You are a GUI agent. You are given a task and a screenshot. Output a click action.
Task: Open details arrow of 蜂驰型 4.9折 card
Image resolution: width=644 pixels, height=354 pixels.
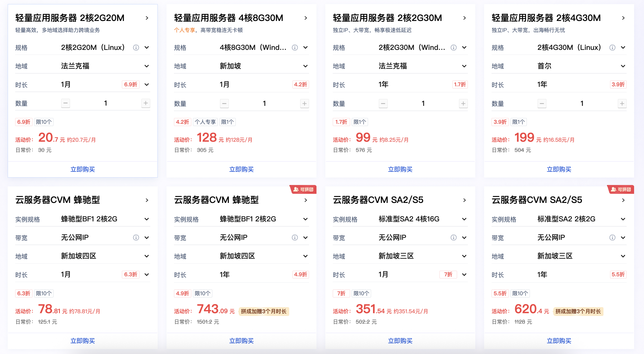coord(306,200)
